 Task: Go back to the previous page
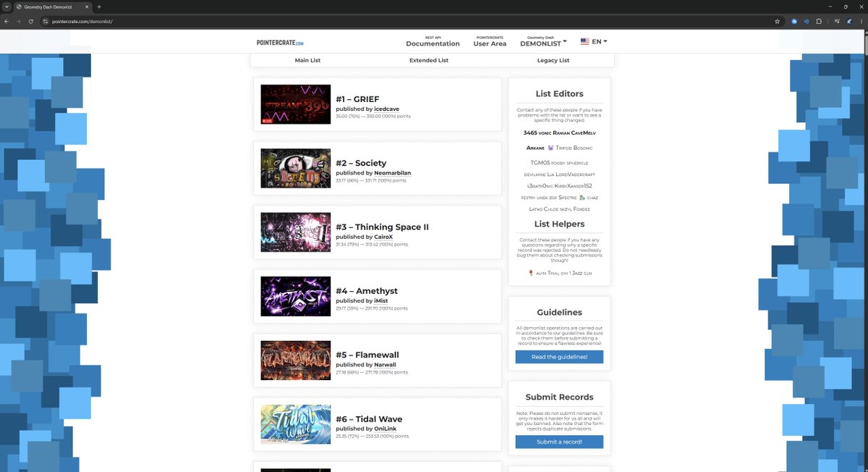(x=7, y=22)
